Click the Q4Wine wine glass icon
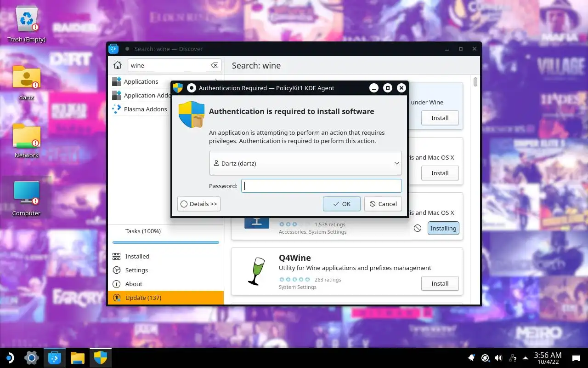Viewport: 588px width, 368px height. coord(256,271)
